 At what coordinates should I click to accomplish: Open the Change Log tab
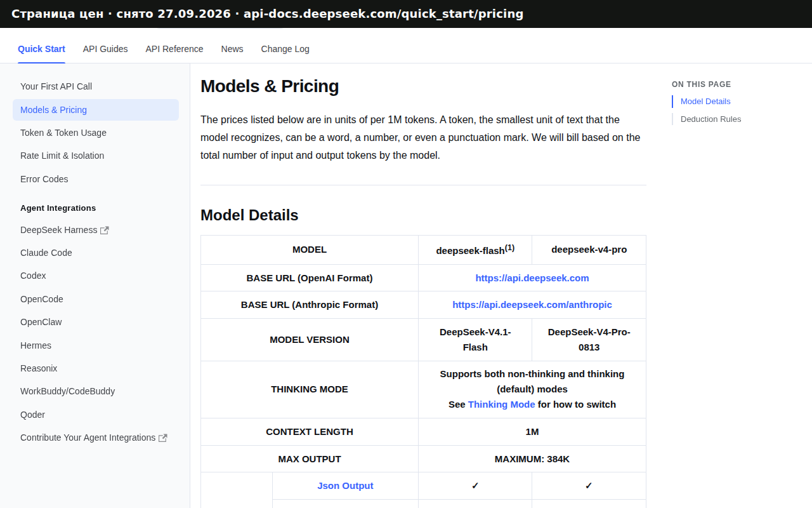coord(285,49)
